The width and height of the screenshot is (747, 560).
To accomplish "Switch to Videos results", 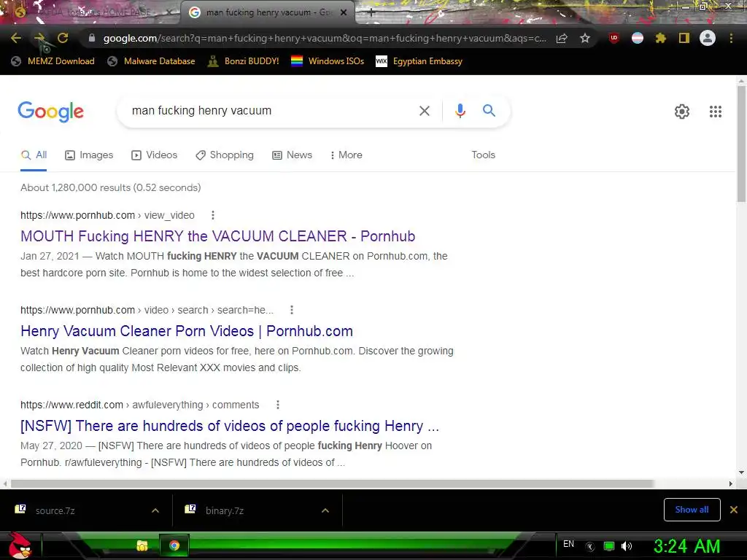I will coord(155,155).
